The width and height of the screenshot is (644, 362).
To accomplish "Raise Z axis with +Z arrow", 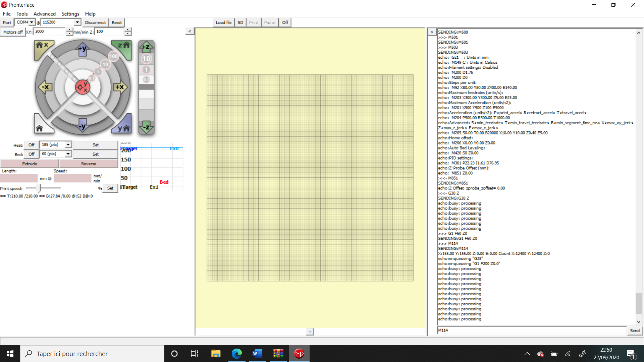I will click(146, 47).
